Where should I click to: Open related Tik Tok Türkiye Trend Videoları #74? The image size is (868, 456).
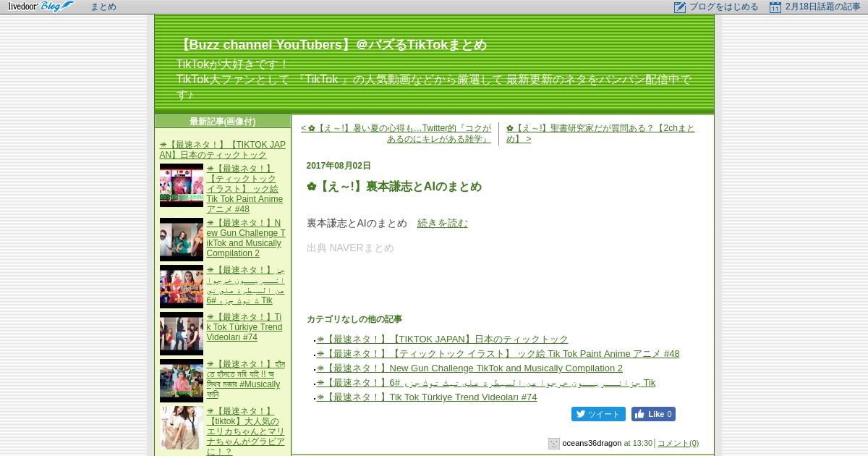pos(427,397)
